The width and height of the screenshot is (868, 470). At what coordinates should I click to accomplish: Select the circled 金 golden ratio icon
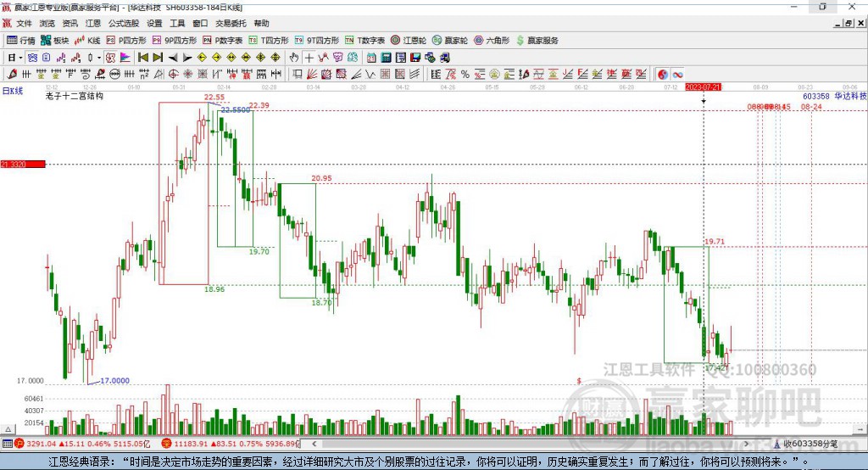pos(494,75)
